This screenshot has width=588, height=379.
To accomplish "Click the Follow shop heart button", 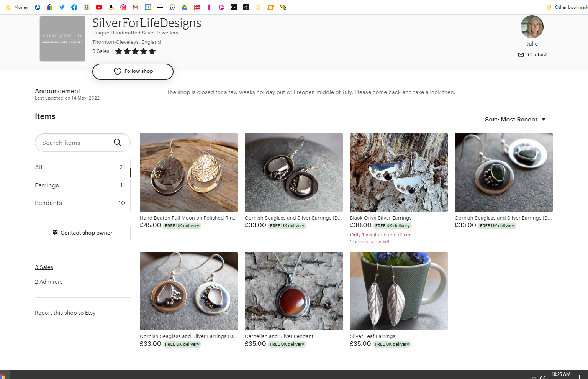I will 133,72.
